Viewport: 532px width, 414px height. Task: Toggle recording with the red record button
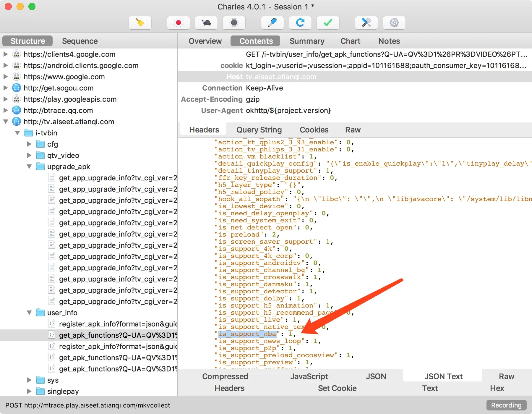click(x=178, y=23)
